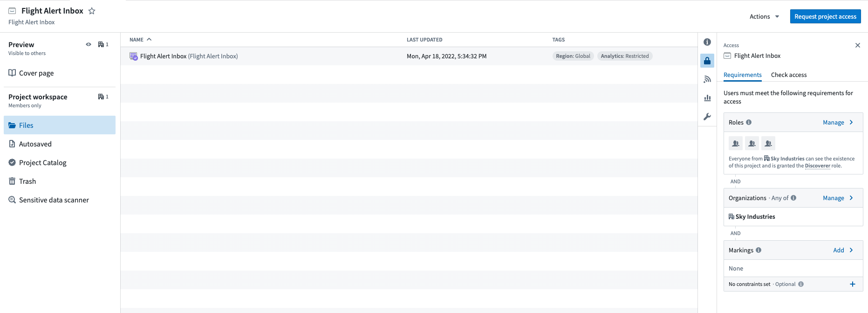Click the Region: Global tag
This screenshot has width=868, height=313.
[x=573, y=56]
